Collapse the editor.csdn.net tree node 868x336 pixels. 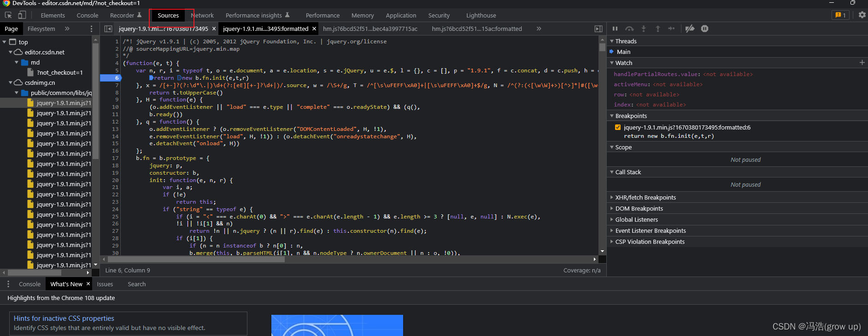click(11, 52)
